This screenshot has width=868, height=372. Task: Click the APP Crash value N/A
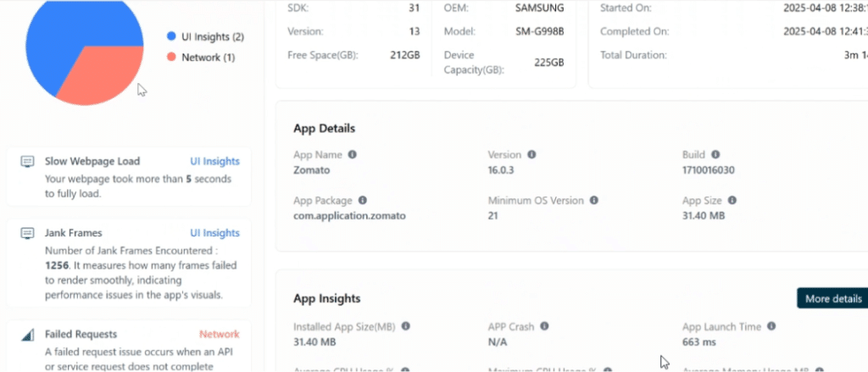coord(497,342)
